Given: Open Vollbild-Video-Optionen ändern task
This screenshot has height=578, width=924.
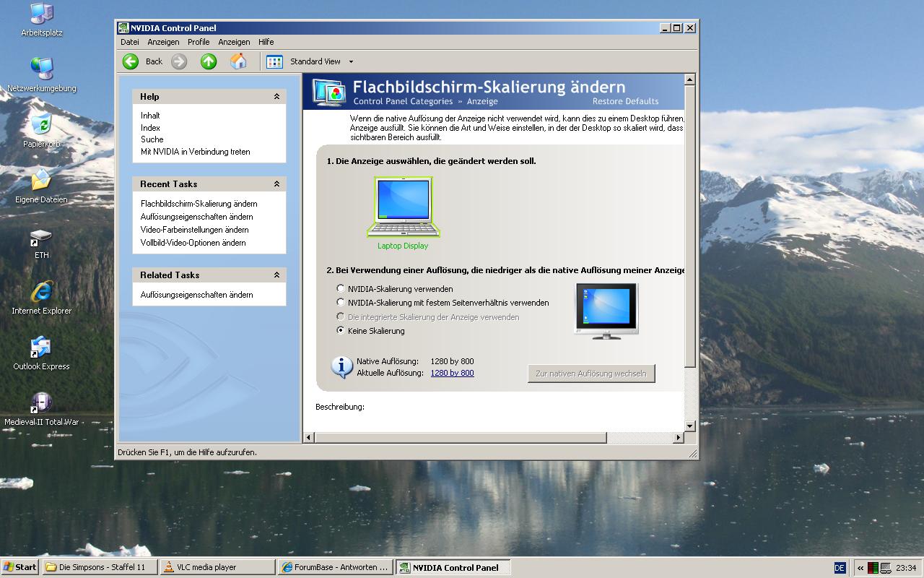Looking at the screenshot, I should tap(193, 243).
